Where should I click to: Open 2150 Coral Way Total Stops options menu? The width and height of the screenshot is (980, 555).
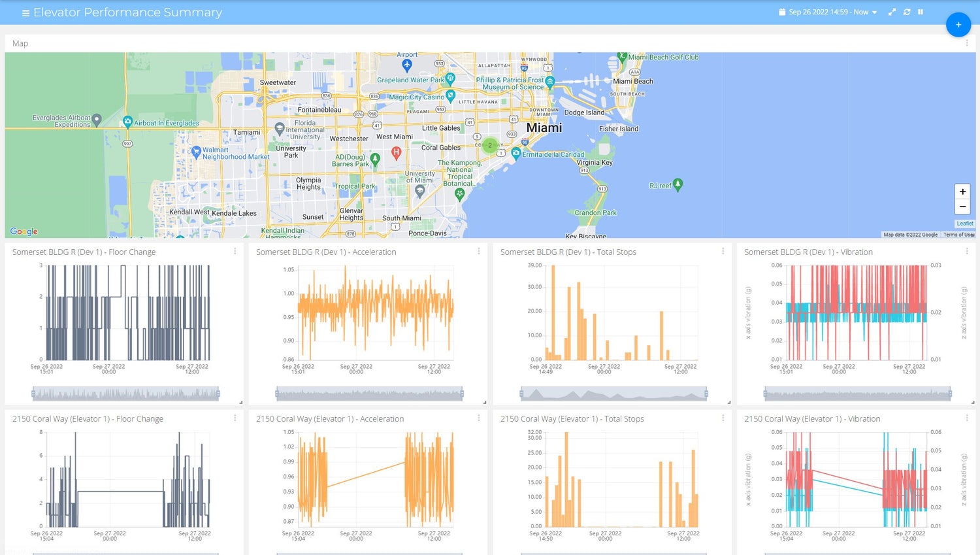click(723, 418)
